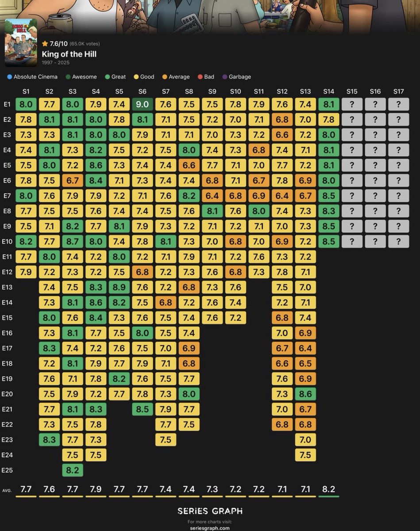Click the S11 E12 cell rated 7.3
The image size is (420, 531).
tap(259, 272)
